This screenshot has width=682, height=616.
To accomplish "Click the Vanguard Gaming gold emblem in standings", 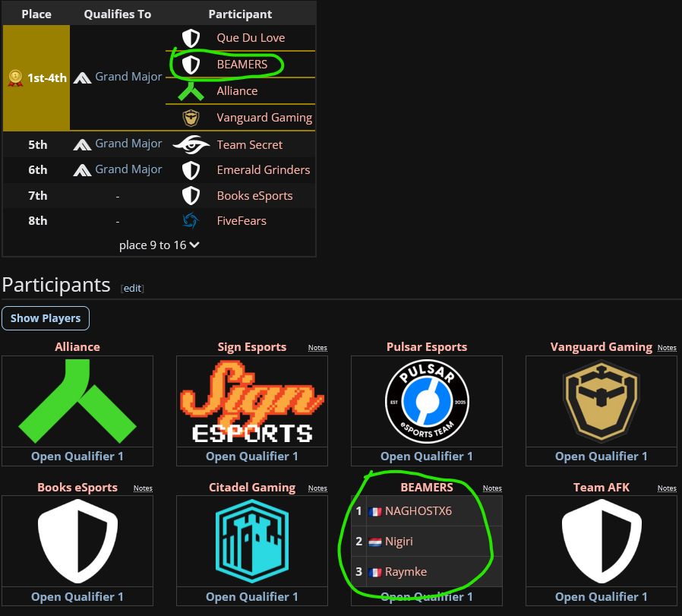I will point(191,118).
